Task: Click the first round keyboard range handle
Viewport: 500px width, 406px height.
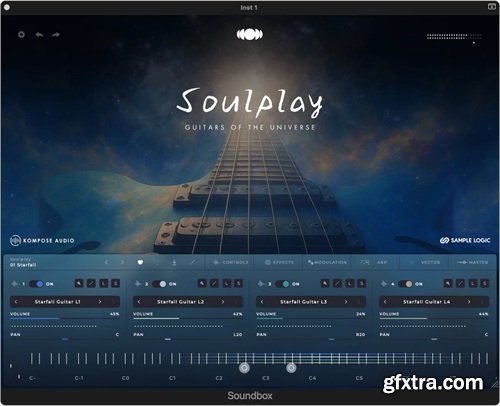Action: tap(244, 368)
